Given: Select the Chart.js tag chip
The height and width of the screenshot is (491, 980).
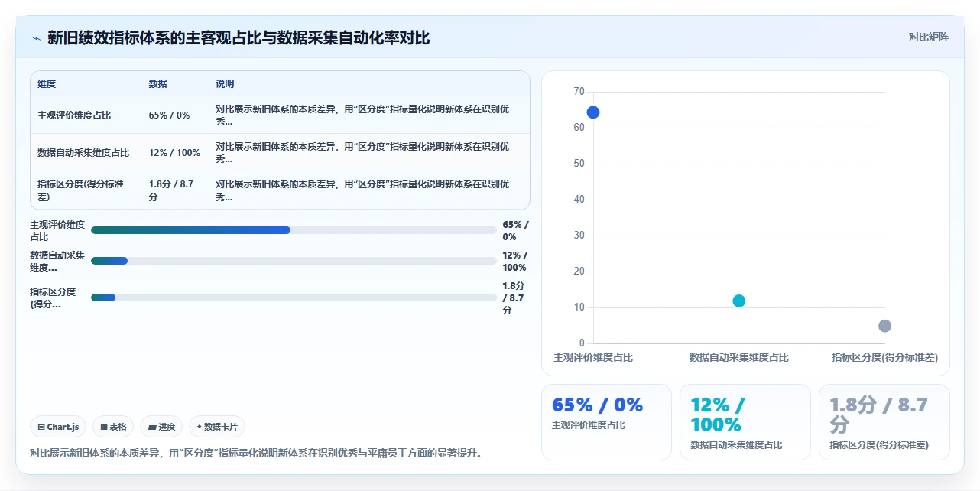Looking at the screenshot, I should (58, 427).
